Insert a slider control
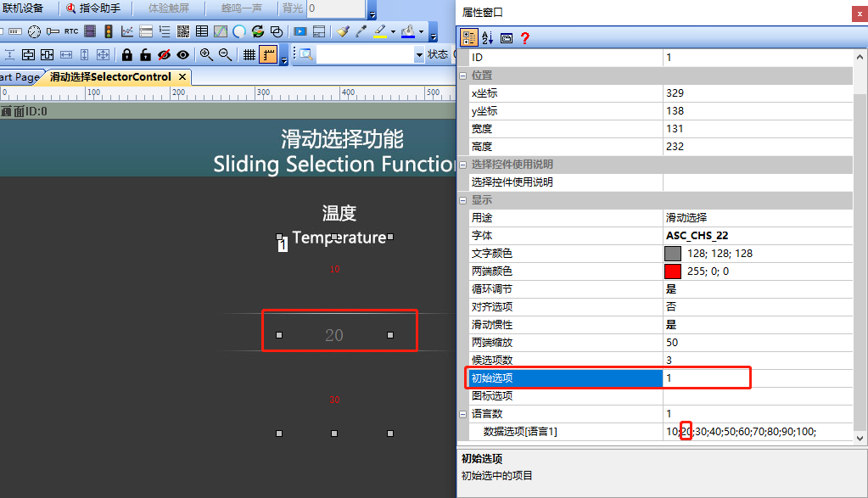Viewport: 868px width, 498px height. coord(53,31)
